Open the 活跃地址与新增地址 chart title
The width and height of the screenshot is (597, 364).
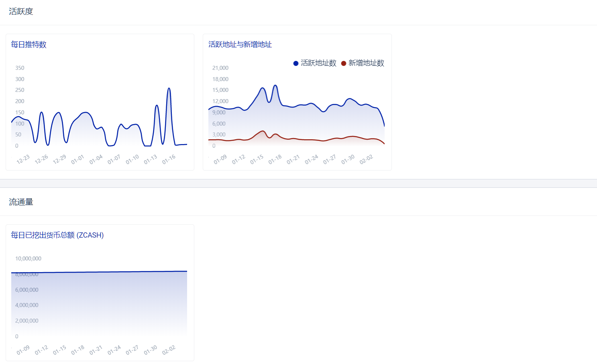pos(240,45)
